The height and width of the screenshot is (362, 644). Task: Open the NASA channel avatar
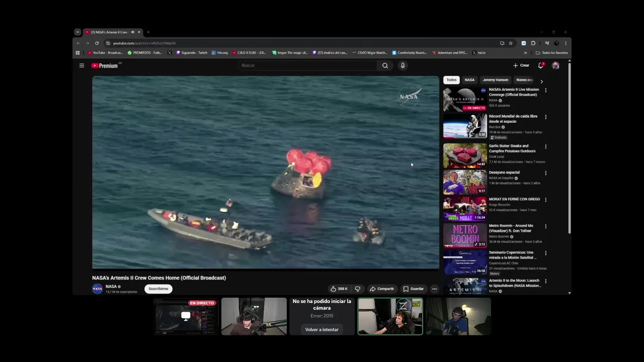(98, 289)
